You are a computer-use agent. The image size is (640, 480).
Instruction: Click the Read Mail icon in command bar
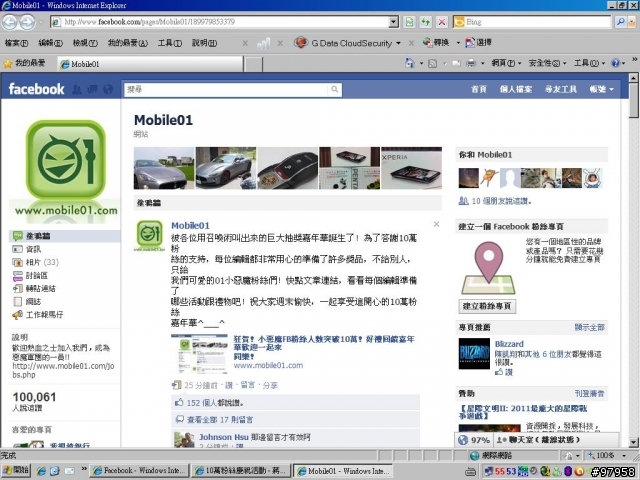(456, 63)
